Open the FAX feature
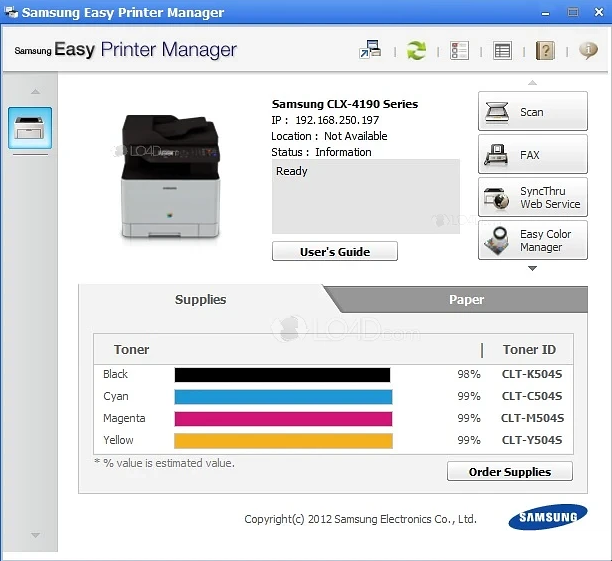This screenshot has height=561, width=612. (532, 155)
